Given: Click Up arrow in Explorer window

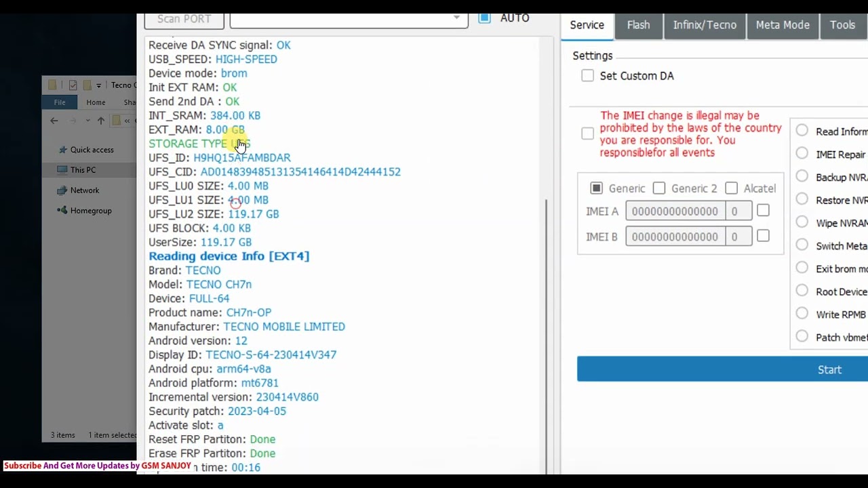Looking at the screenshot, I should [x=101, y=121].
